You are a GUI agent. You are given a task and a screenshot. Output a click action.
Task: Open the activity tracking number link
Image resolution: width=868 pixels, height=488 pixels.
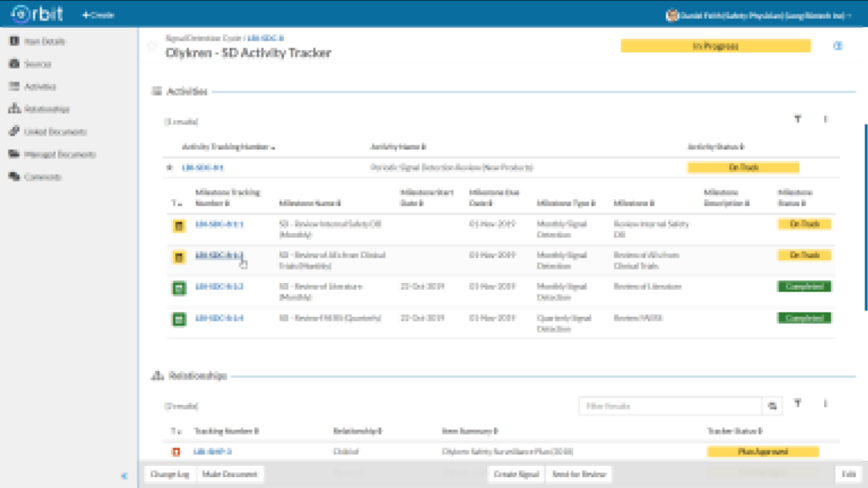(x=203, y=167)
